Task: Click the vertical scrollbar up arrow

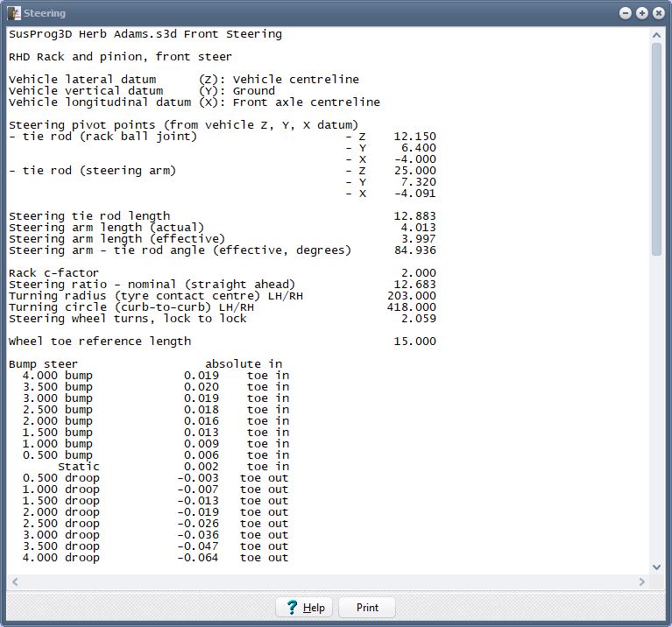Action: (x=657, y=35)
